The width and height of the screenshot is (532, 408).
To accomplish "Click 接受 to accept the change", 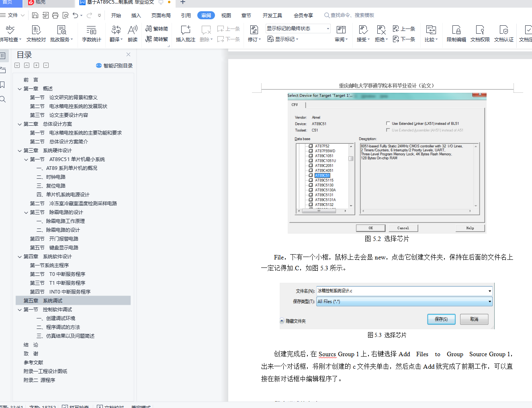I will pos(363,34).
